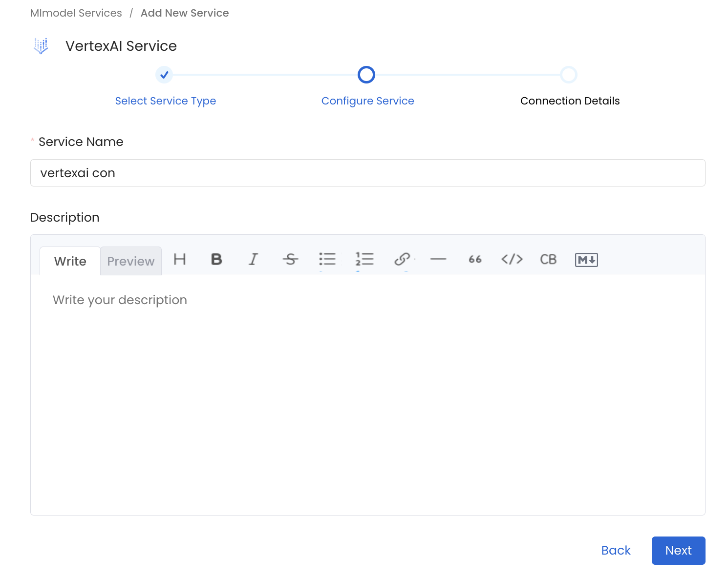Insert a blockquote using quote icon
Screen dimensions: 728x578
tap(475, 259)
